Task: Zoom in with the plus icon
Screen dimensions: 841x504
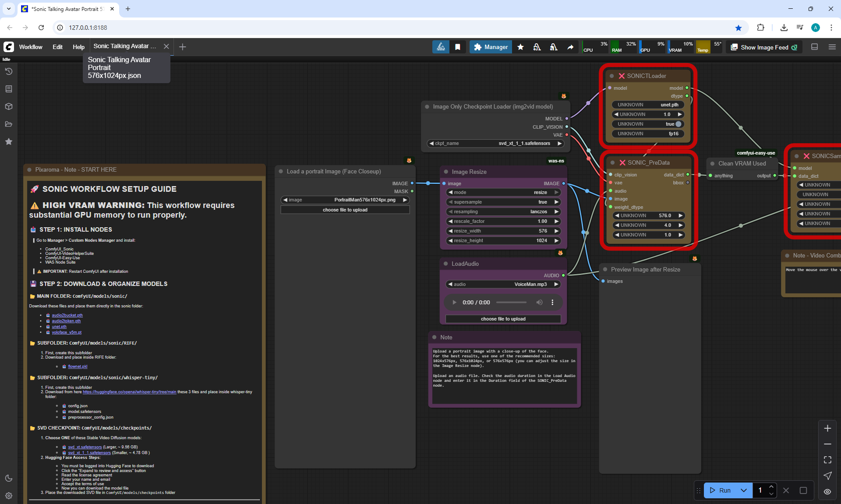Action: point(827,428)
